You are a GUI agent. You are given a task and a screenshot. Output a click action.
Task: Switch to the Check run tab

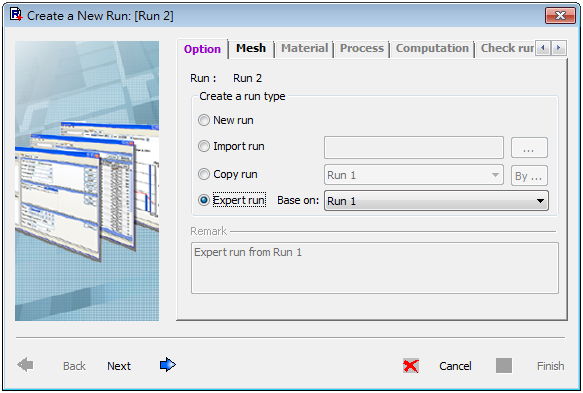point(506,48)
